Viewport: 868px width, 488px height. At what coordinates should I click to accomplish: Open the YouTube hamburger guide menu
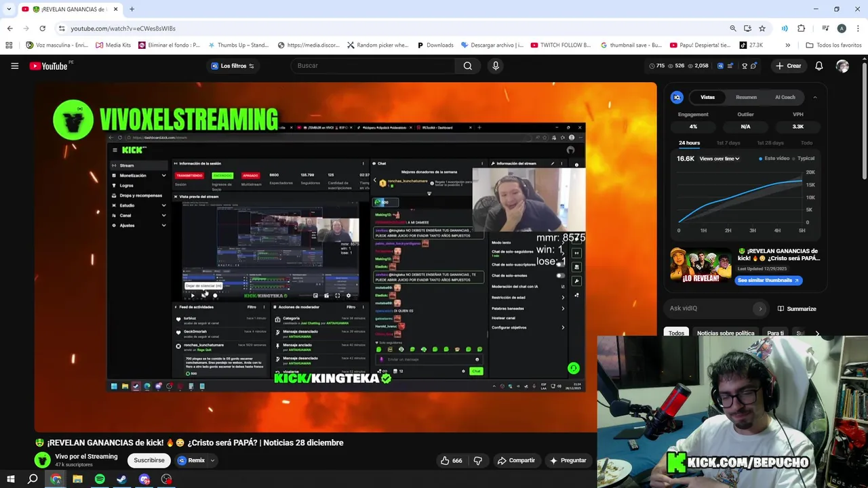point(14,66)
